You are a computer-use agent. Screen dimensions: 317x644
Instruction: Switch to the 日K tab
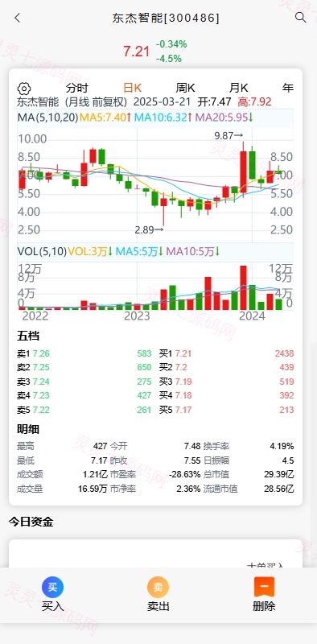132,88
